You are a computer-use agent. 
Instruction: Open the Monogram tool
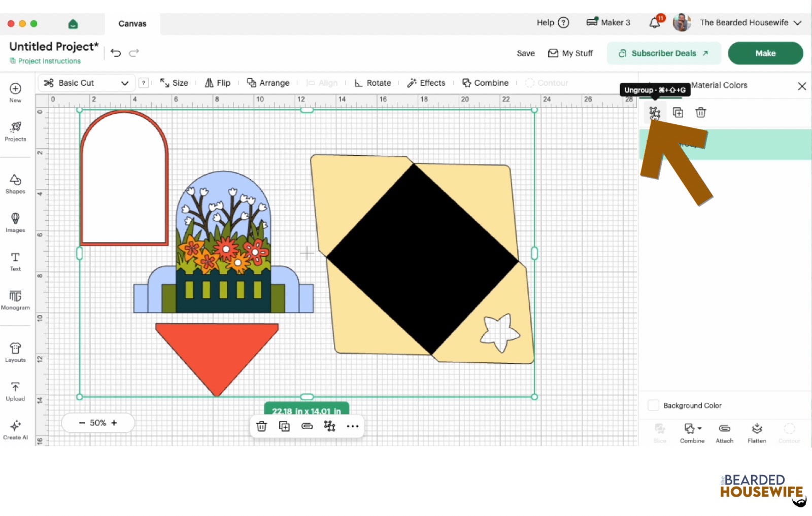coord(15,300)
